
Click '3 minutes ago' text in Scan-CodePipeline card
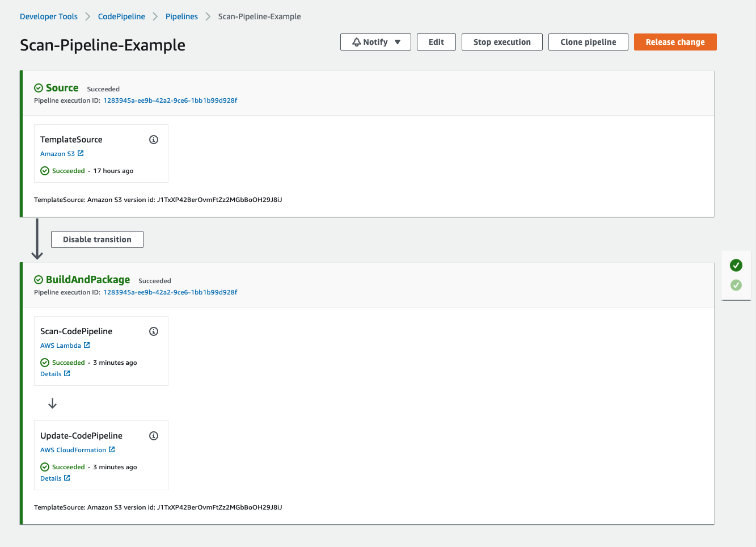(x=115, y=363)
